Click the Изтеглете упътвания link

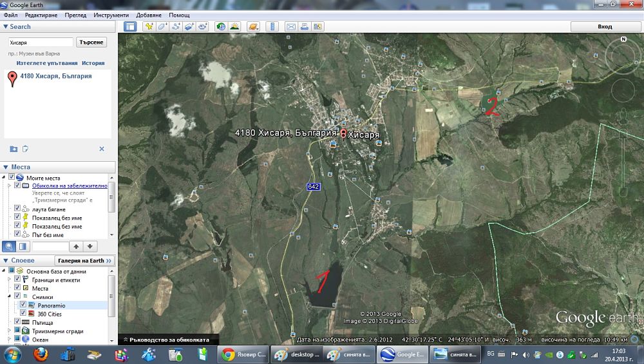coord(47,63)
